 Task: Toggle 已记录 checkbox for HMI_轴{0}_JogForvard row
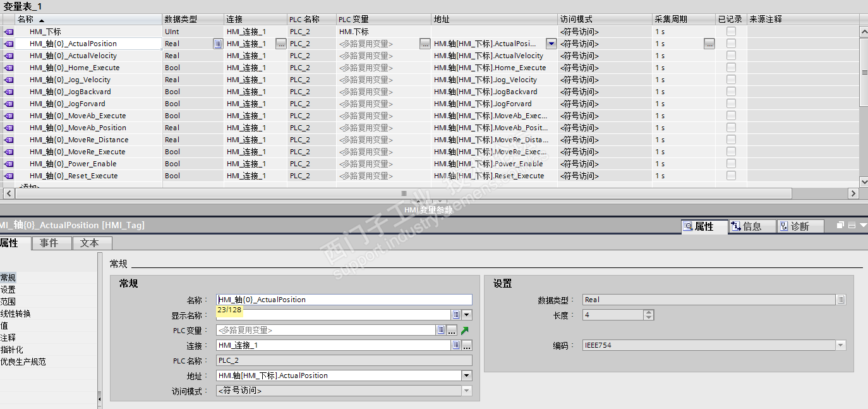pyautogui.click(x=731, y=104)
